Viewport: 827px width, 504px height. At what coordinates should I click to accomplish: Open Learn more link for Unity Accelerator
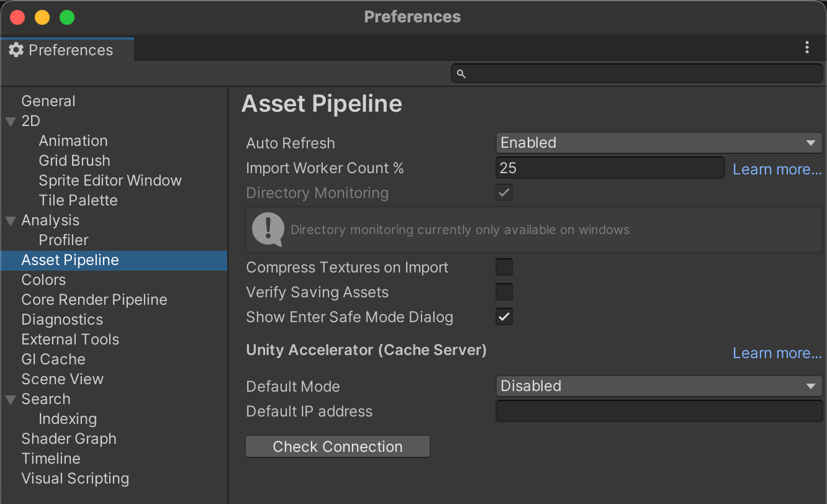(777, 353)
